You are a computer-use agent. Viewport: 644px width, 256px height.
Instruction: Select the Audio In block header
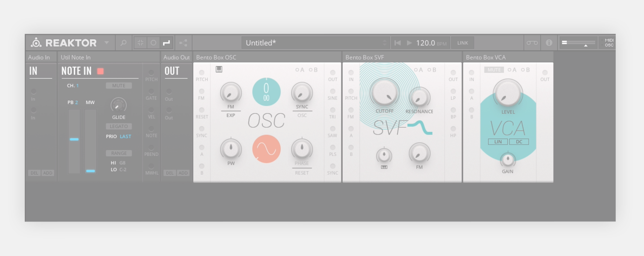[x=41, y=57]
